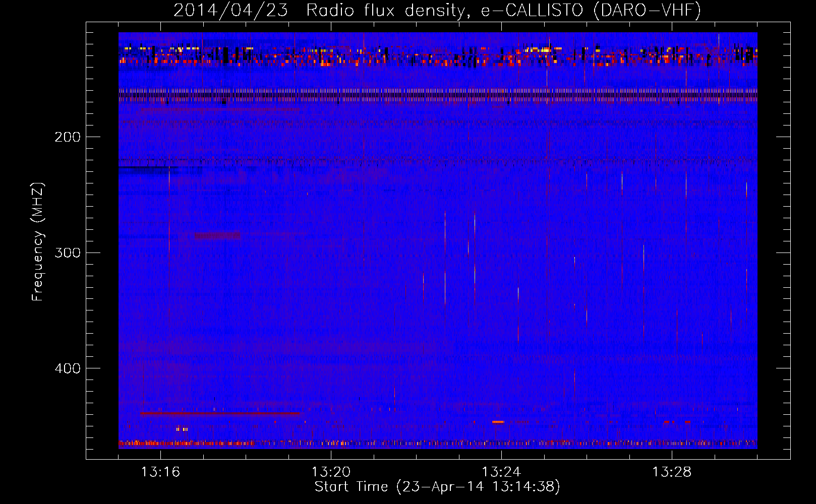Click the '13:20' time tick label
816x504 pixels.
click(331, 472)
